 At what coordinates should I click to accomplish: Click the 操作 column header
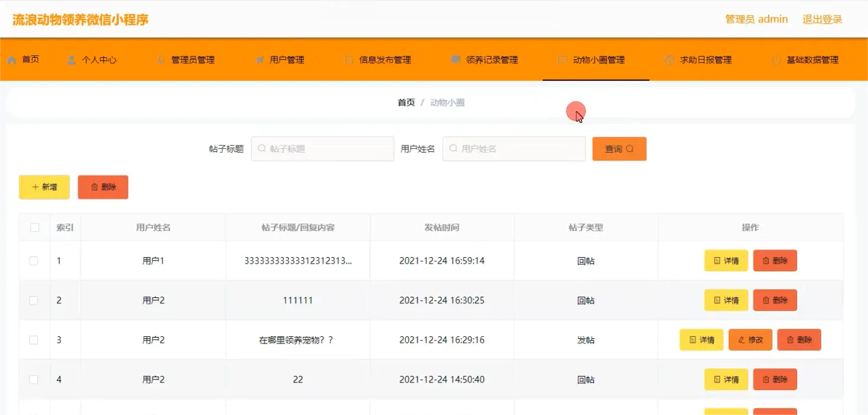750,228
